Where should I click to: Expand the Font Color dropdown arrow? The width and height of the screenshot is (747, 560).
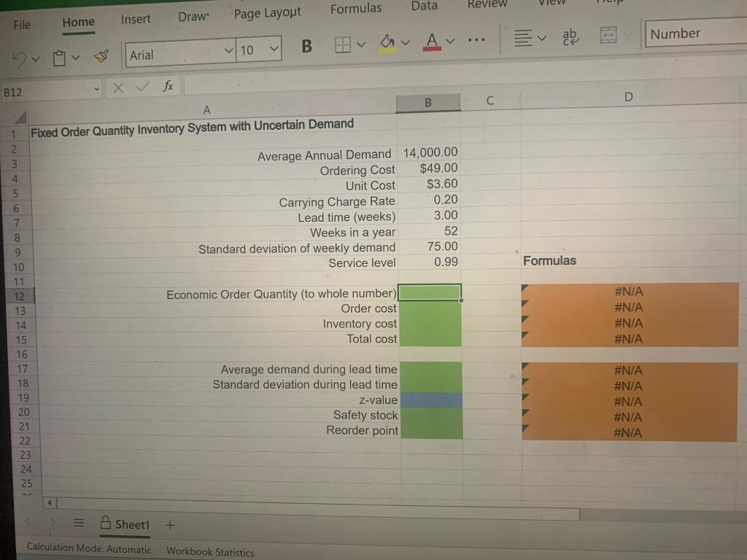[450, 41]
